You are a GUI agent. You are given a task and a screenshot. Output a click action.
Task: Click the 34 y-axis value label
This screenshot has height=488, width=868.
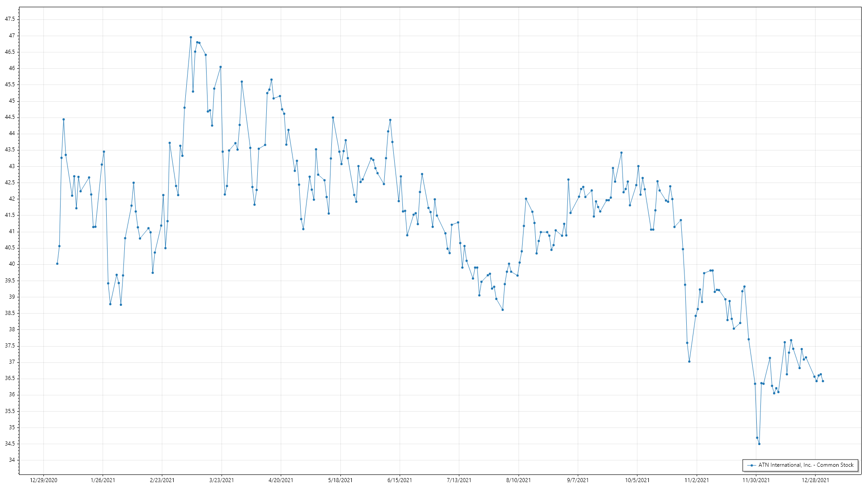[x=12, y=460]
